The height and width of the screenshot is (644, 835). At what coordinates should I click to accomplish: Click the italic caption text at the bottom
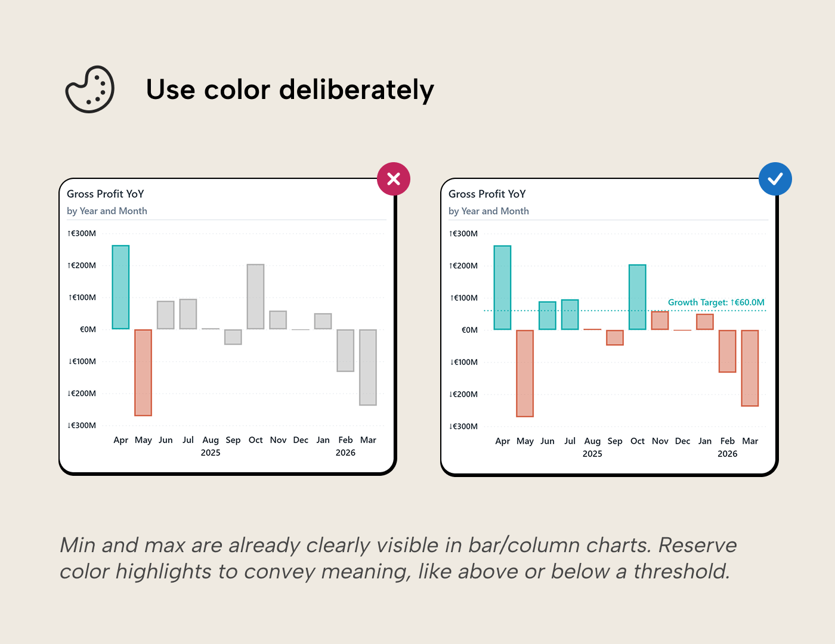click(x=398, y=558)
